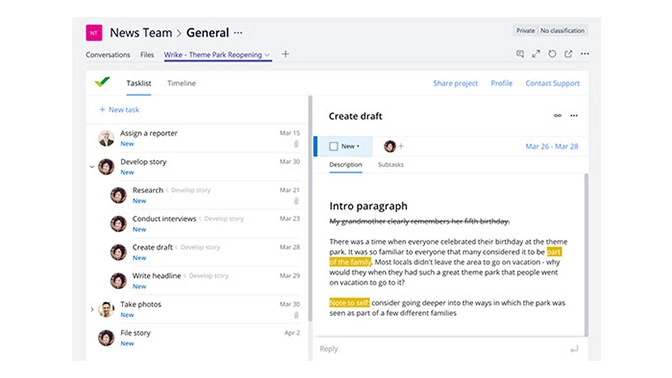Copy the task link with chain icon
Image resolution: width=672 pixels, height=378 pixels.
click(558, 116)
